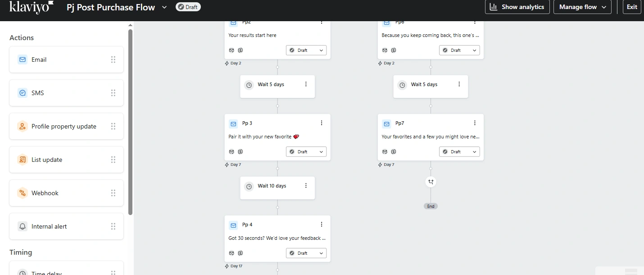Click the Profile property update icon
This screenshot has height=275, width=644.
(23, 126)
